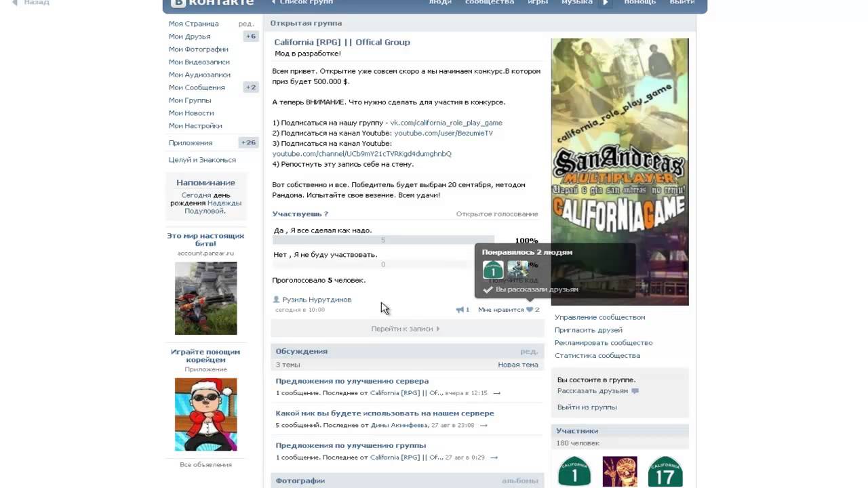The height and width of the screenshot is (488, 868).
Task: Open member avatar California 17
Action: [665, 471]
